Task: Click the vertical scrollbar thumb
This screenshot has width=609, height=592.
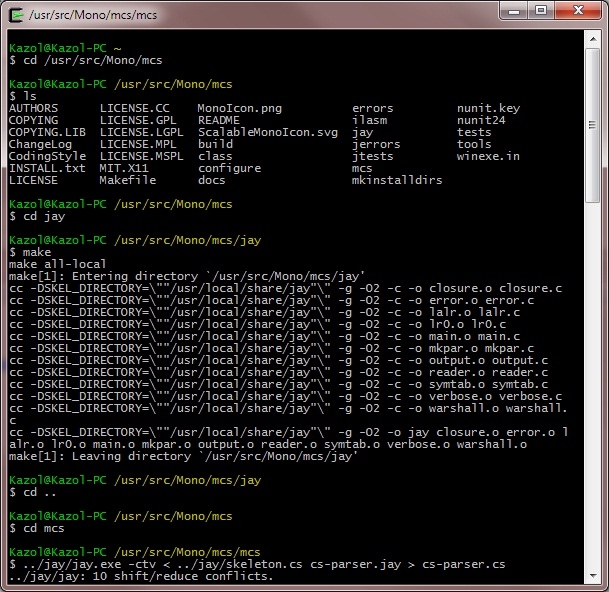Action: [593, 125]
